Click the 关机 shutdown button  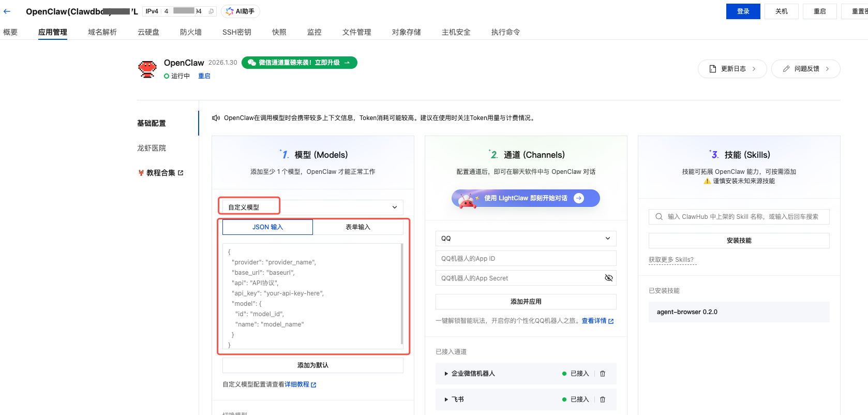[x=782, y=11]
